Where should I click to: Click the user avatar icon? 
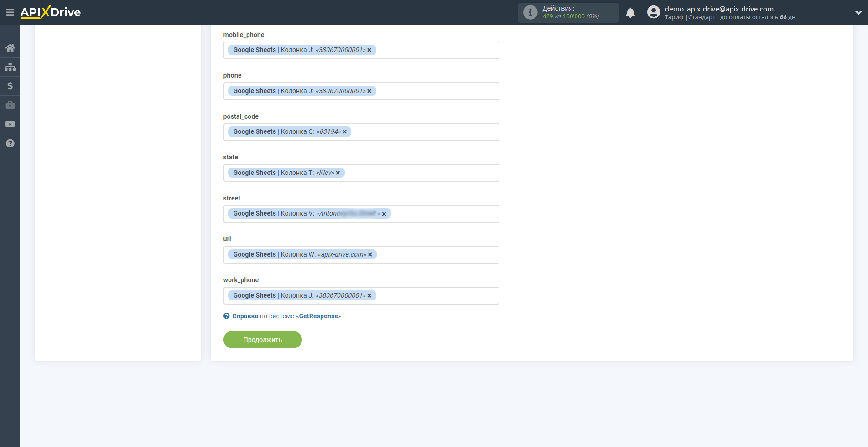(654, 12)
